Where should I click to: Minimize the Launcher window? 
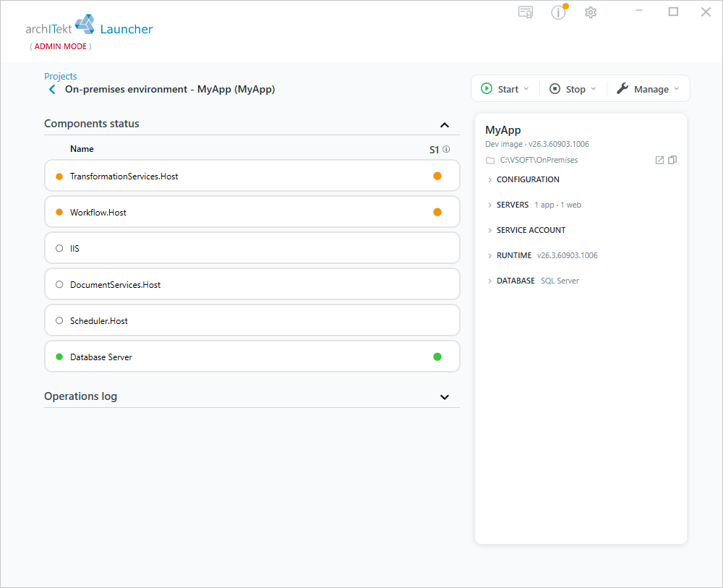click(639, 11)
